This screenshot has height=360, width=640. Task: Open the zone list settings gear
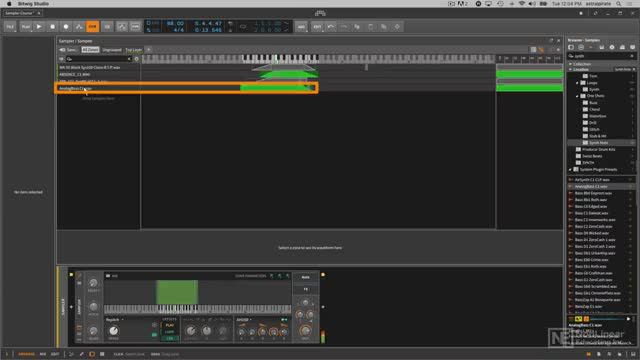(x=137, y=59)
